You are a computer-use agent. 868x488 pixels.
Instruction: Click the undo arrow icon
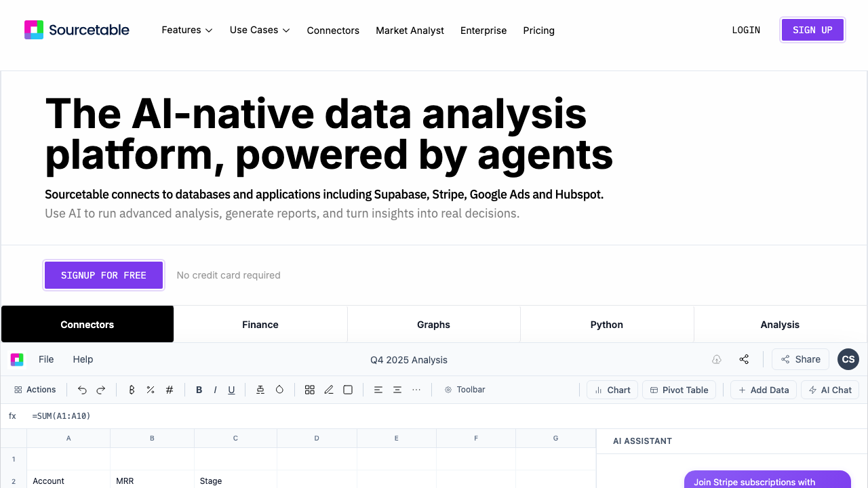(x=82, y=390)
